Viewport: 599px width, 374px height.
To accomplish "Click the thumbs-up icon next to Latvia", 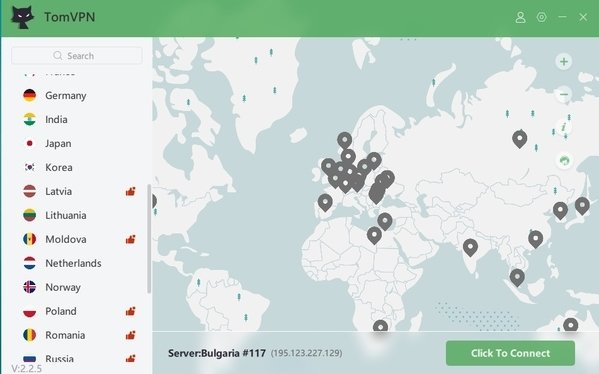I will click(x=131, y=191).
